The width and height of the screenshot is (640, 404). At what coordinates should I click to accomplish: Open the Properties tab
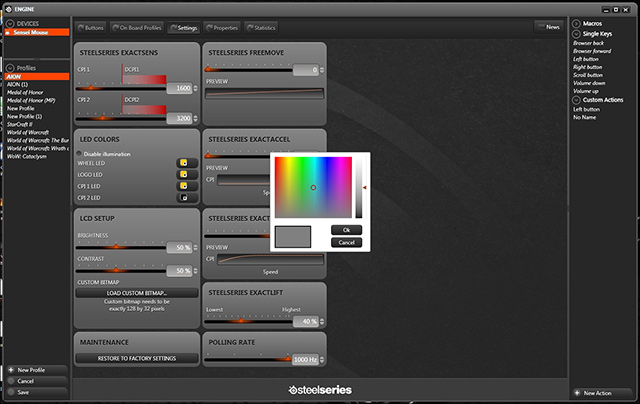pos(222,28)
